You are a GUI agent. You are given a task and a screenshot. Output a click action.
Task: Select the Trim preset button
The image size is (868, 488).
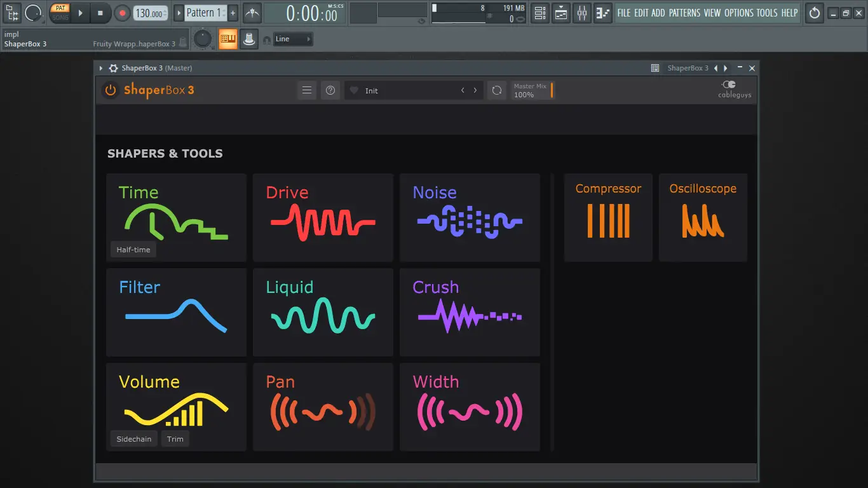click(175, 439)
